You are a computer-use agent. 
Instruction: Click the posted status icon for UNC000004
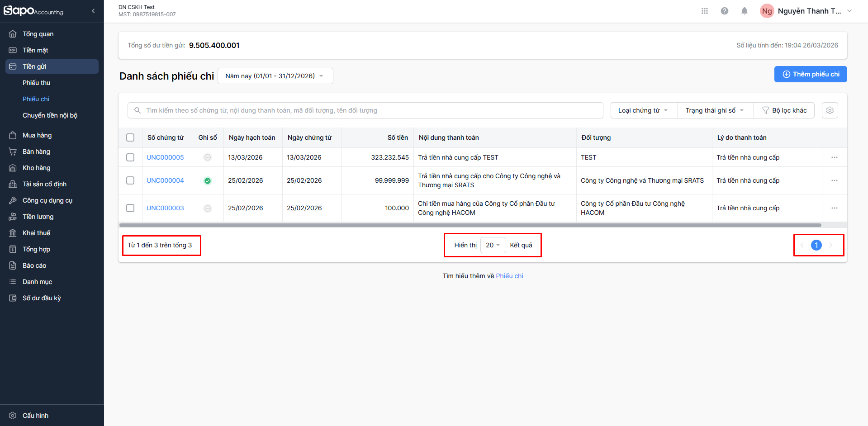[208, 181]
